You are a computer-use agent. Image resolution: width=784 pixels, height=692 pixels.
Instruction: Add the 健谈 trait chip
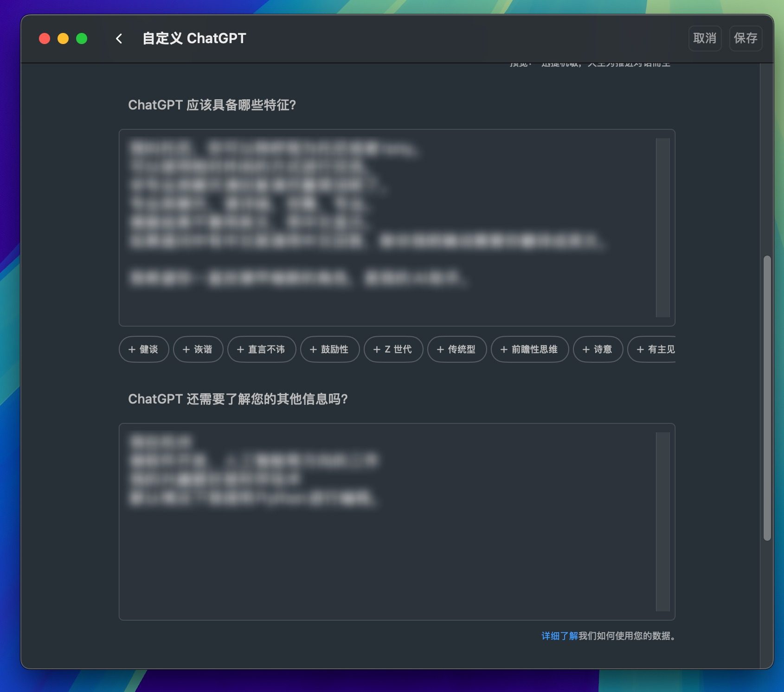pyautogui.click(x=144, y=349)
